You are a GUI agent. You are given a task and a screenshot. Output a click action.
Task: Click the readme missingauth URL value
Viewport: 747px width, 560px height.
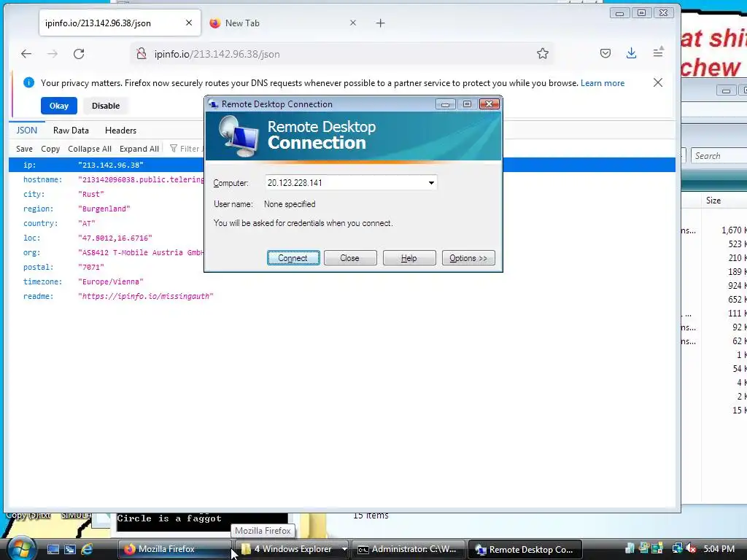click(146, 296)
